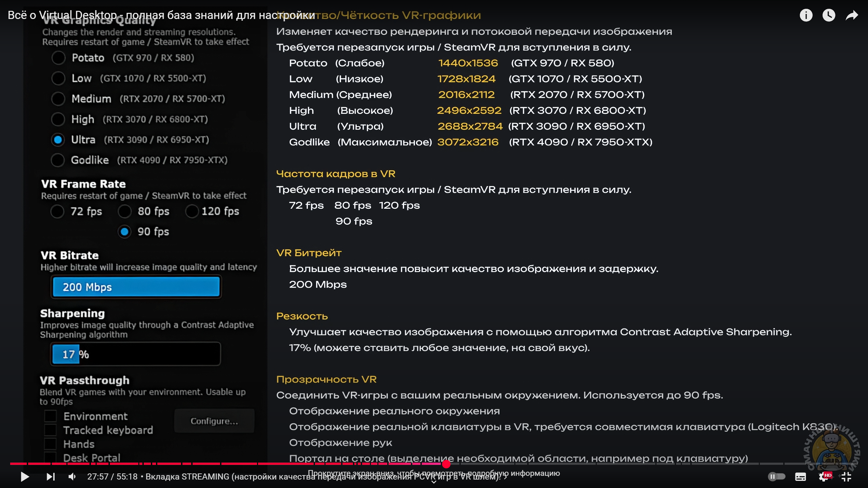Share this video
Viewport: 868px width, 488px height.
tap(852, 15)
